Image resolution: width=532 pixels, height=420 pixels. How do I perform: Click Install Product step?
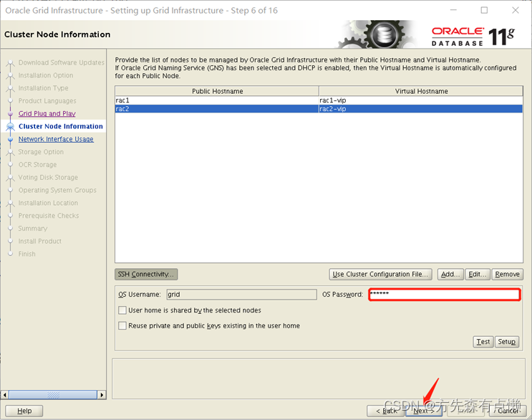(x=40, y=241)
